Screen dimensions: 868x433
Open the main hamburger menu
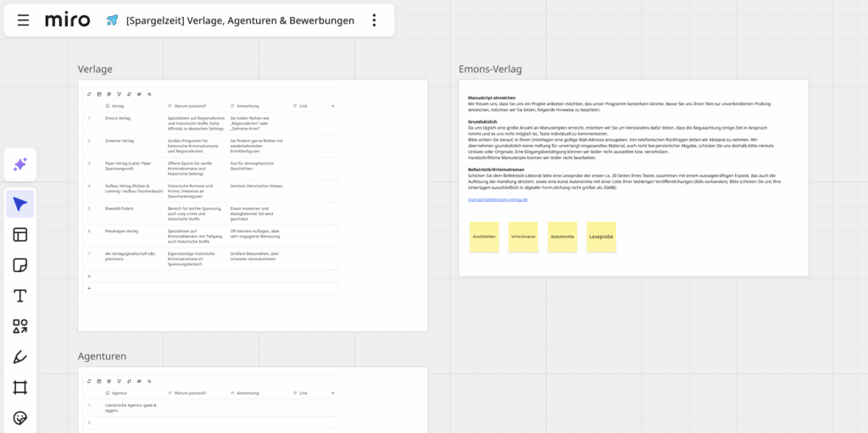pyautogui.click(x=23, y=20)
